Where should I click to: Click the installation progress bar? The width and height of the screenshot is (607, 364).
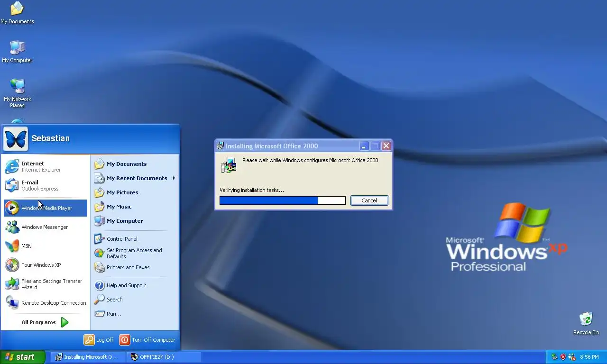(x=283, y=200)
